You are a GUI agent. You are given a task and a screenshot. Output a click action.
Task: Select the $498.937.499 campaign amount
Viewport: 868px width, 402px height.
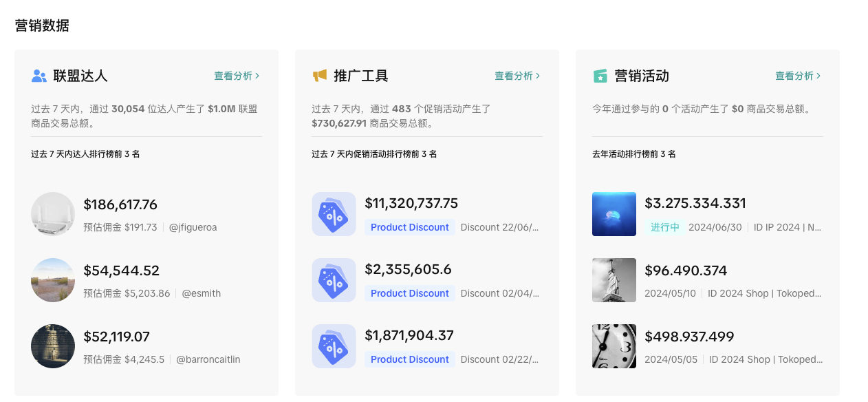[x=689, y=337]
